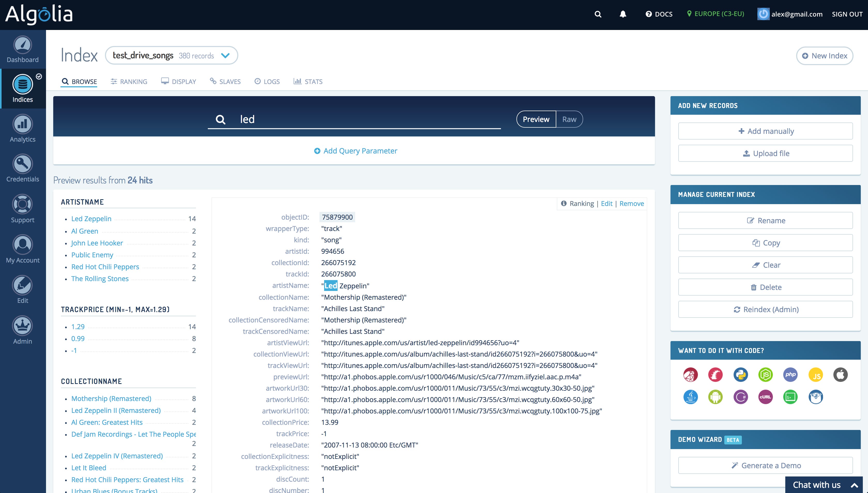Screen dimensions: 868x493
Task: Select the RANKING tab
Action: 129,82
